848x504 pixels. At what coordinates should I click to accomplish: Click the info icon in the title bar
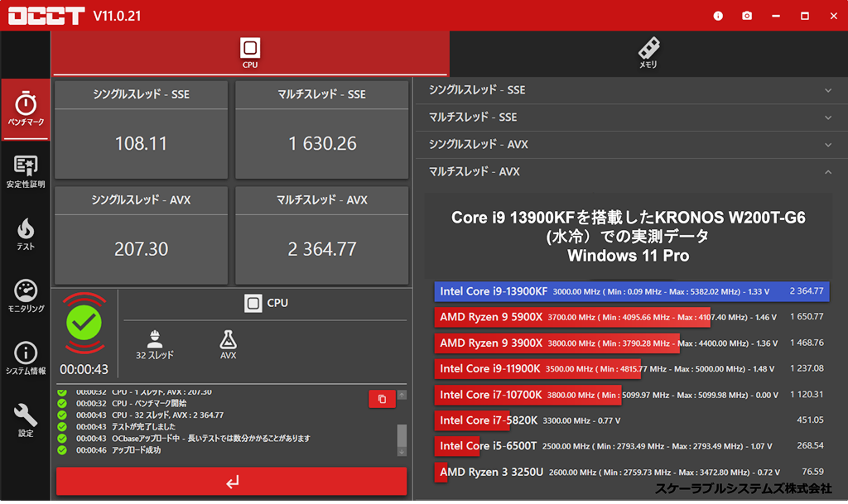click(717, 15)
